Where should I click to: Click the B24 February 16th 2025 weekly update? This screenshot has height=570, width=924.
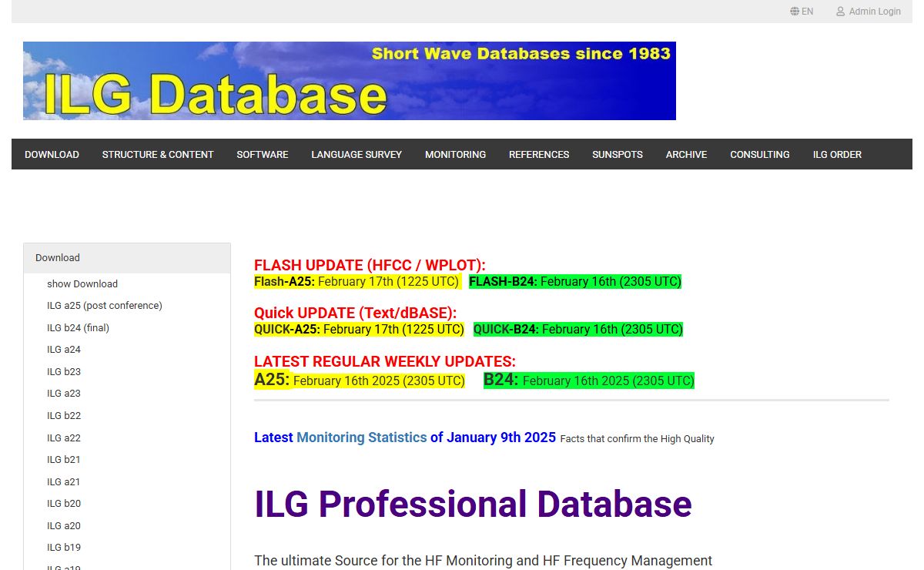pos(589,381)
